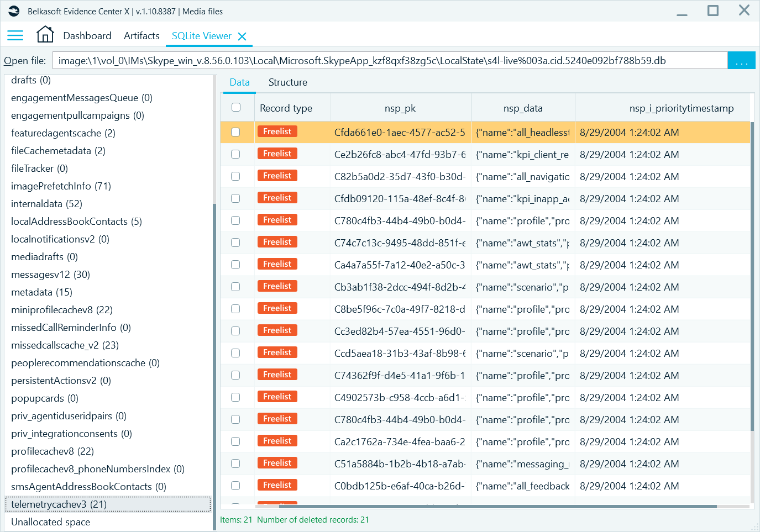Screen dimensions: 760x532
Task: Sort by the Record type column header
Action: (292, 108)
